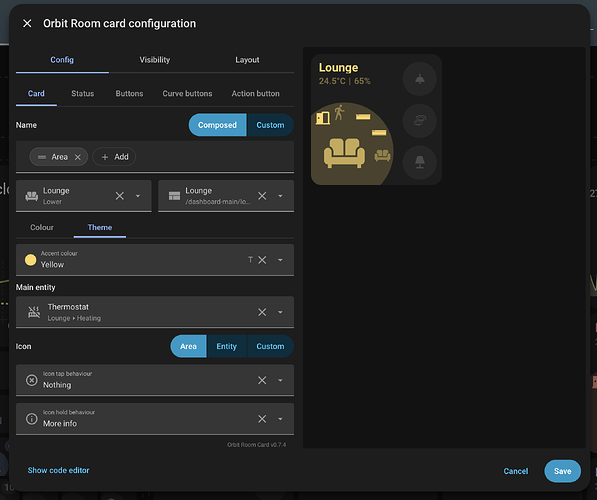
Task: Add a name component
Action: pos(114,157)
